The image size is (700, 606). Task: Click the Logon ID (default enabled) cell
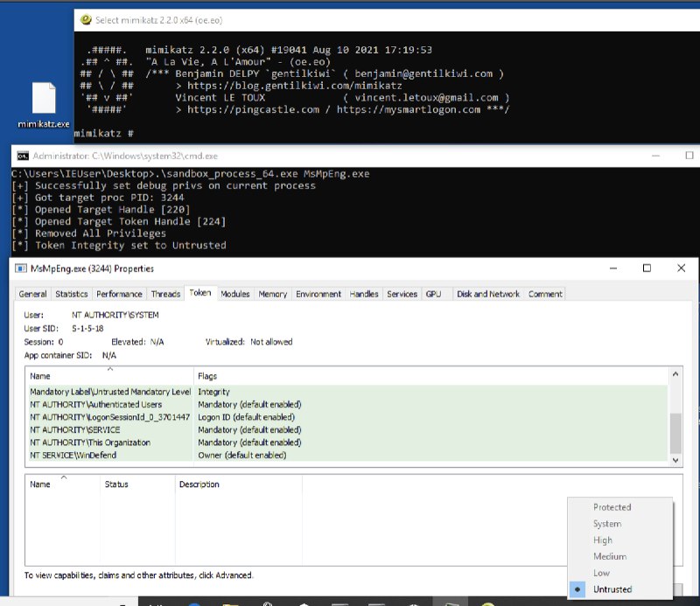pyautogui.click(x=247, y=417)
